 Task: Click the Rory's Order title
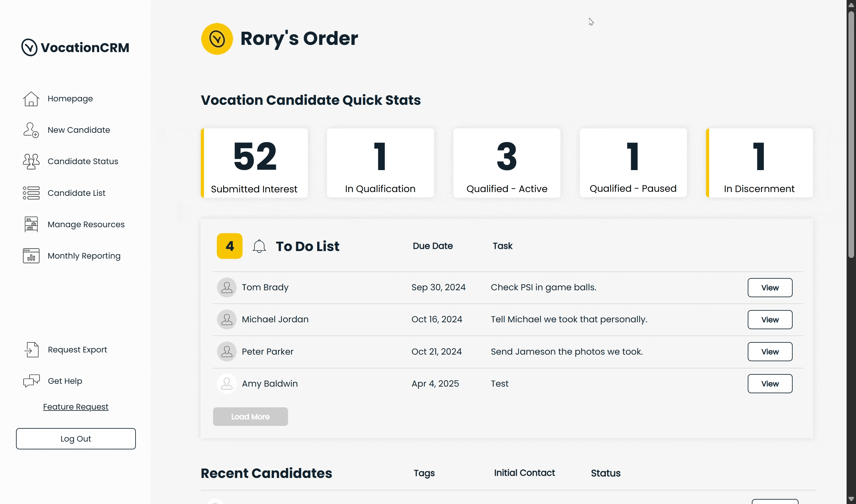tap(299, 38)
